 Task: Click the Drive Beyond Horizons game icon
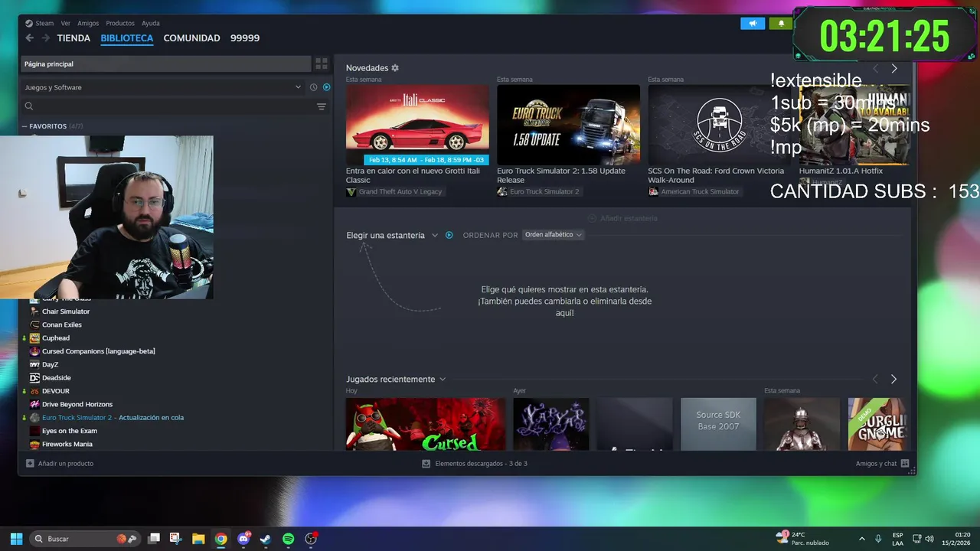point(34,404)
